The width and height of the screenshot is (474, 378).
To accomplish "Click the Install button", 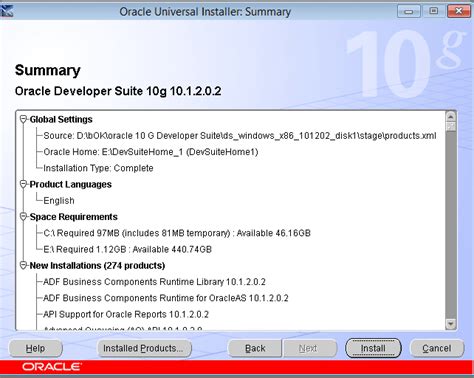I will point(373,348).
